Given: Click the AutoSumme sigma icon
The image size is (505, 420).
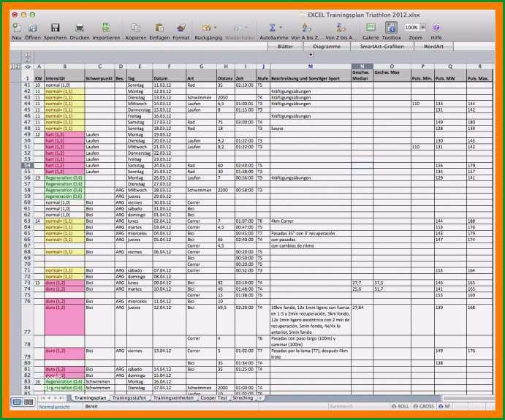Looking at the screenshot, I should tap(272, 28).
